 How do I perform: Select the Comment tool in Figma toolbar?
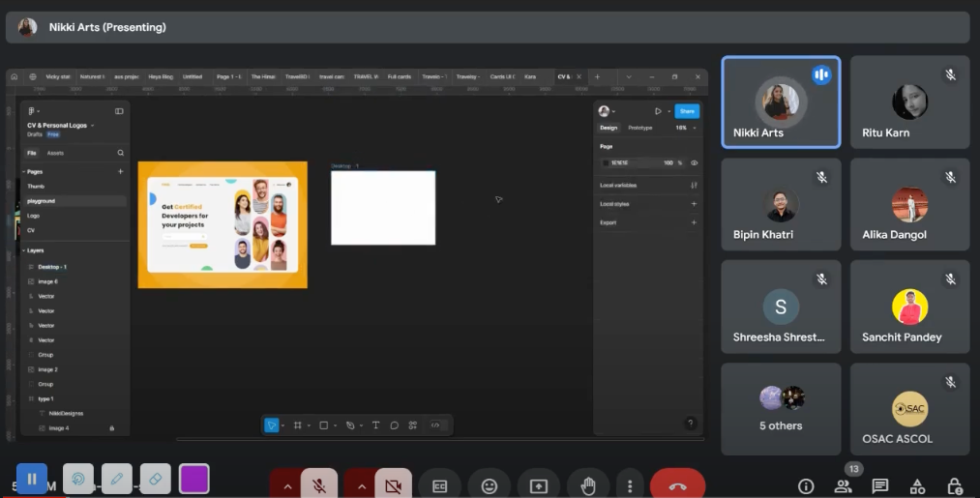[x=395, y=425]
